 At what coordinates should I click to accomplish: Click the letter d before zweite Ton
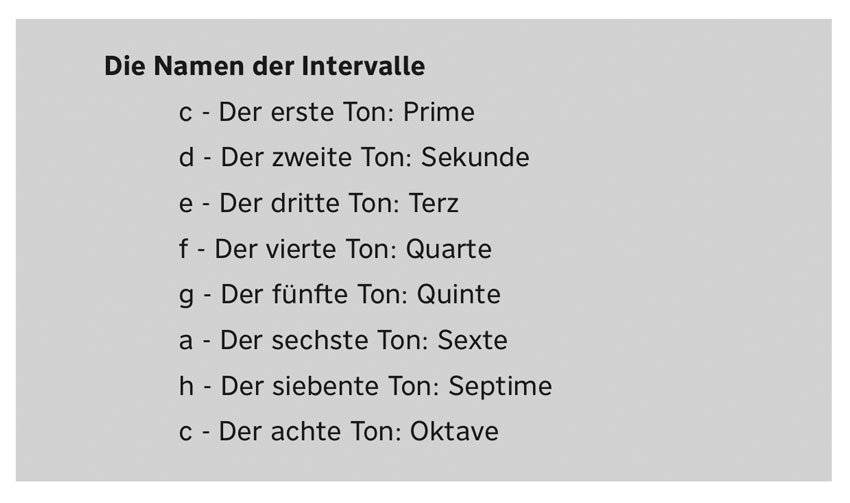tap(186, 158)
